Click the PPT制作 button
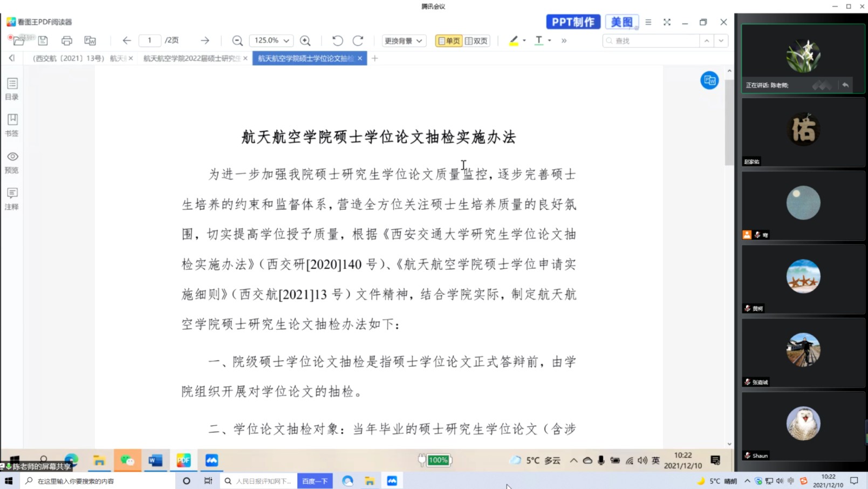 tap(573, 22)
